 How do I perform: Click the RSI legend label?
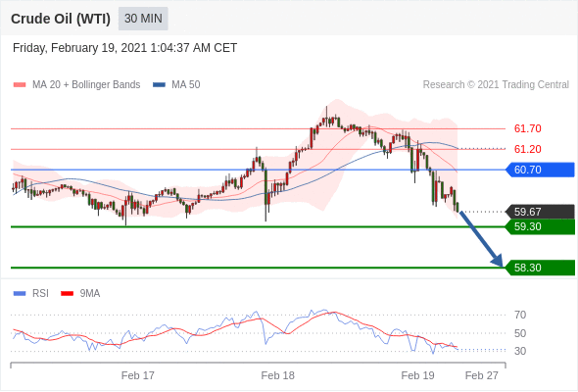pos(40,294)
